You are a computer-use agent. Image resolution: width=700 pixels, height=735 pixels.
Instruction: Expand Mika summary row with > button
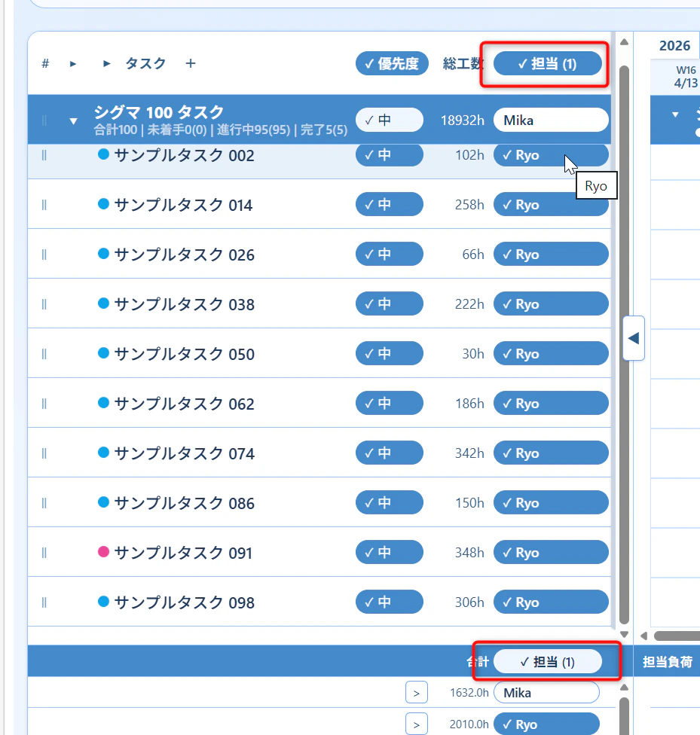point(417,692)
